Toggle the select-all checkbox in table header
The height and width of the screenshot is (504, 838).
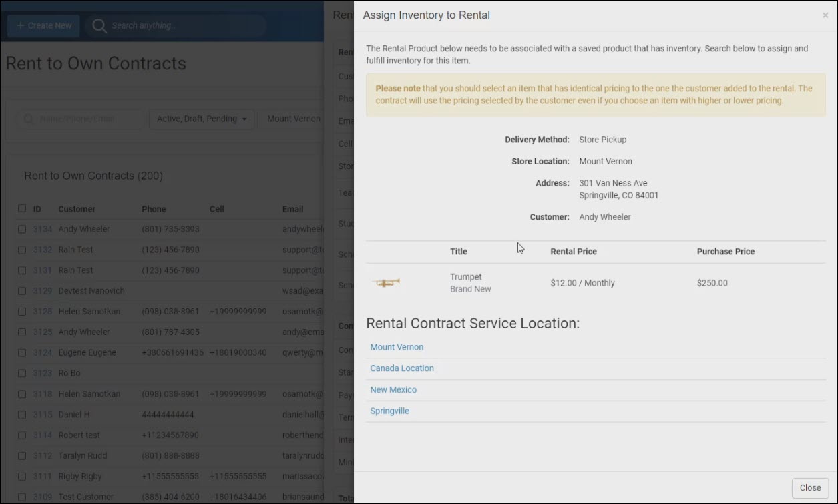tap(22, 208)
